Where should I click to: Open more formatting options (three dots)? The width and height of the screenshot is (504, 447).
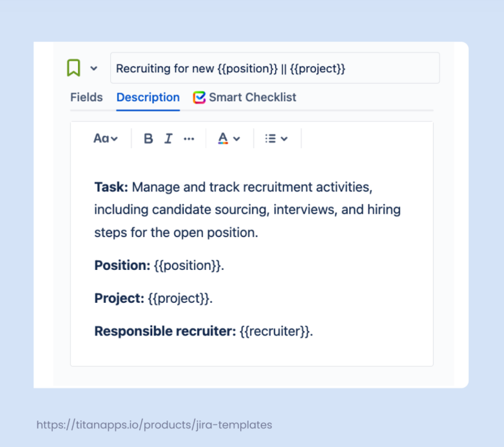tap(189, 138)
